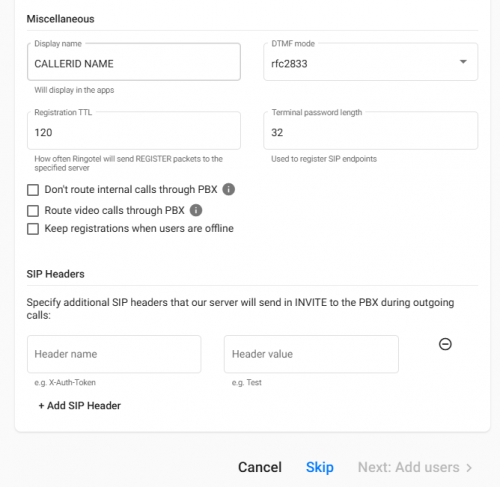Toggle Keep registrations when users are offline
The image size is (500, 487).
[33, 229]
